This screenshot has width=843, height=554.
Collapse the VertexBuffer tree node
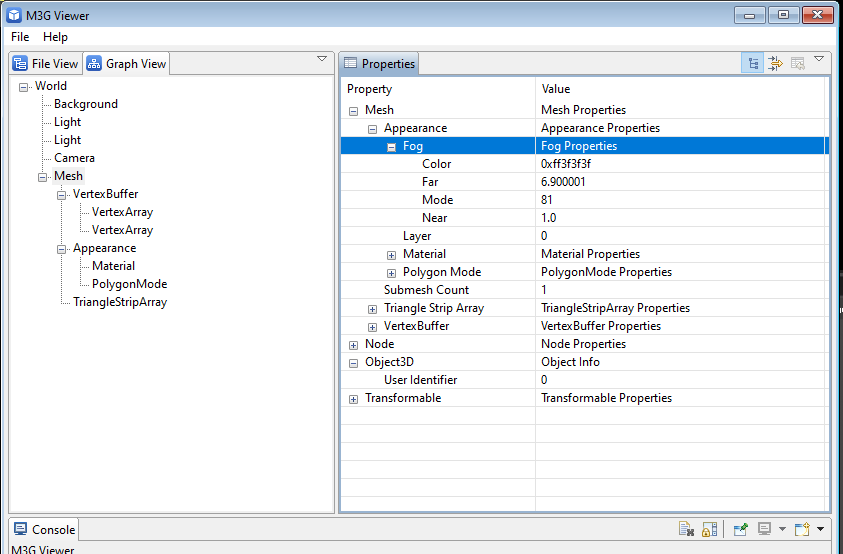61,195
